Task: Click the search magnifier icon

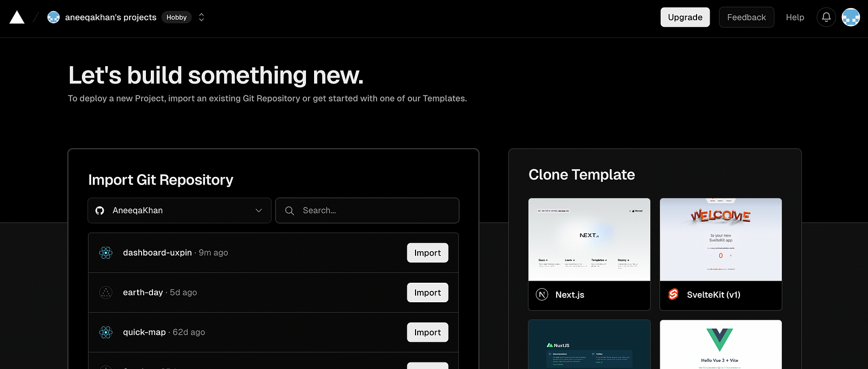Action: click(290, 211)
